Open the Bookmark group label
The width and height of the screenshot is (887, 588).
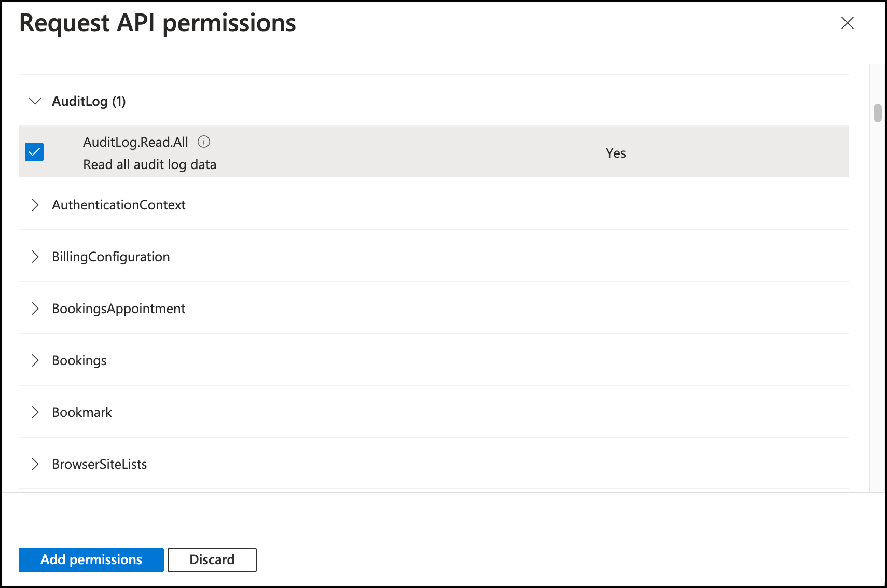[x=82, y=412]
